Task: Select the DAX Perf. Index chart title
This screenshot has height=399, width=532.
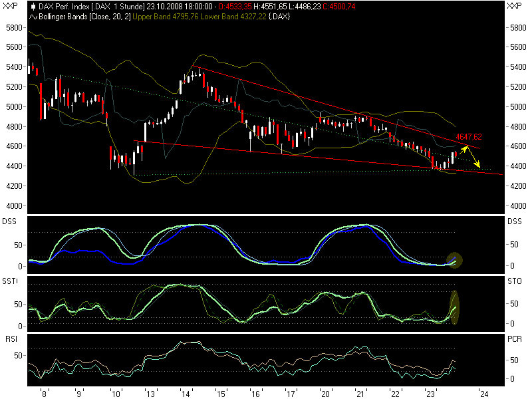Action: (x=64, y=7)
